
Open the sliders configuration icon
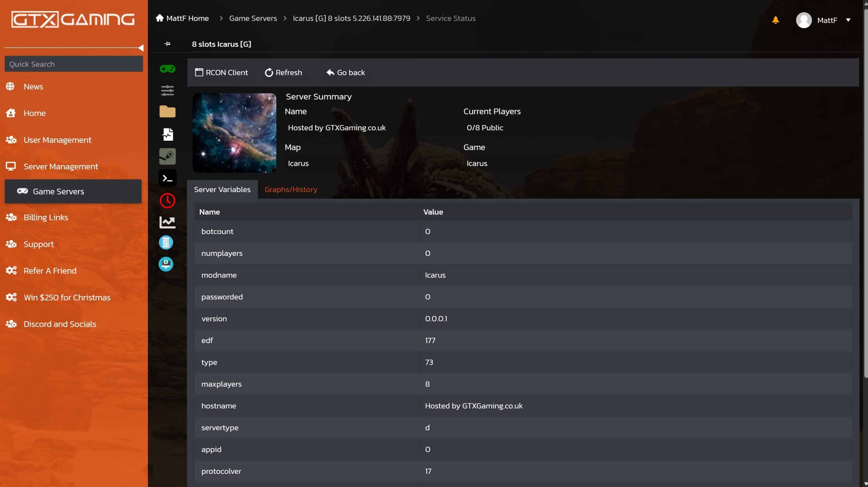coord(167,90)
